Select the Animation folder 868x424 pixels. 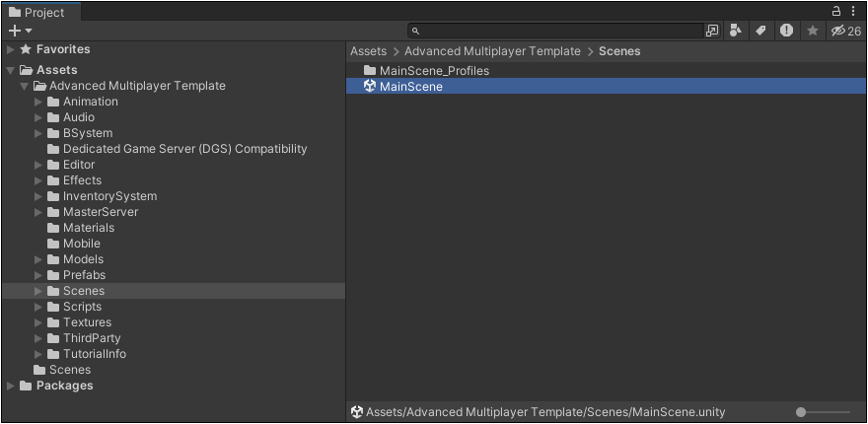pos(174,102)
